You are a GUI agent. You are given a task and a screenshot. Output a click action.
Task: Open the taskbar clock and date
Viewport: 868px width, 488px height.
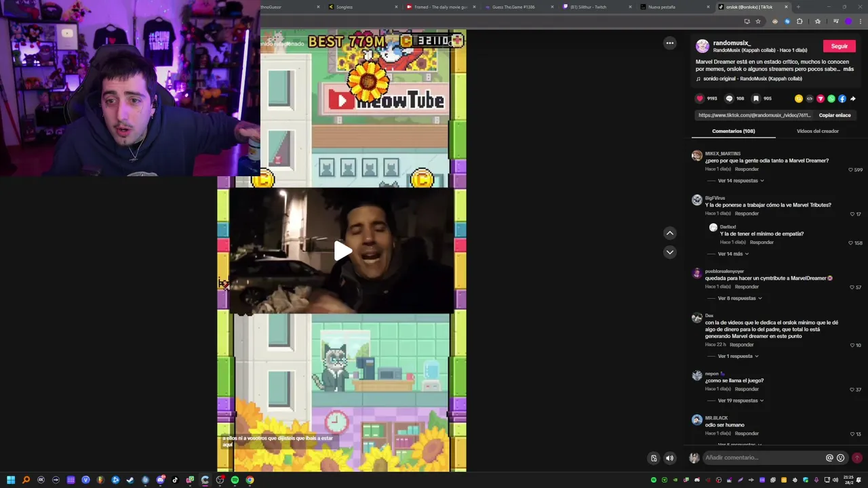pyautogui.click(x=850, y=480)
